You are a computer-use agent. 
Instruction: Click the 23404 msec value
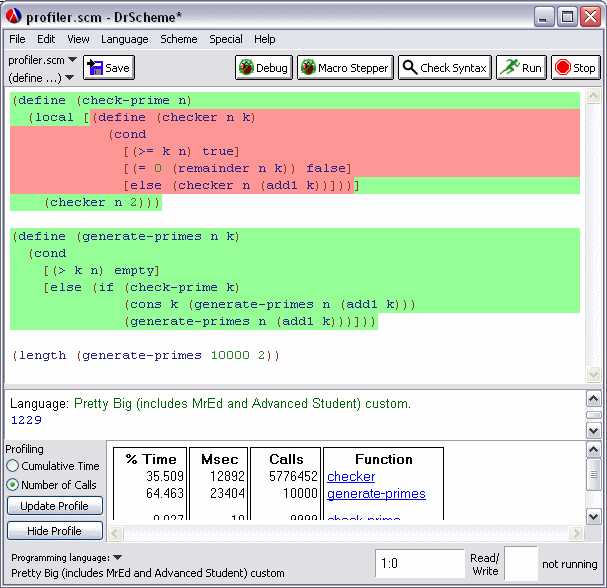227,493
